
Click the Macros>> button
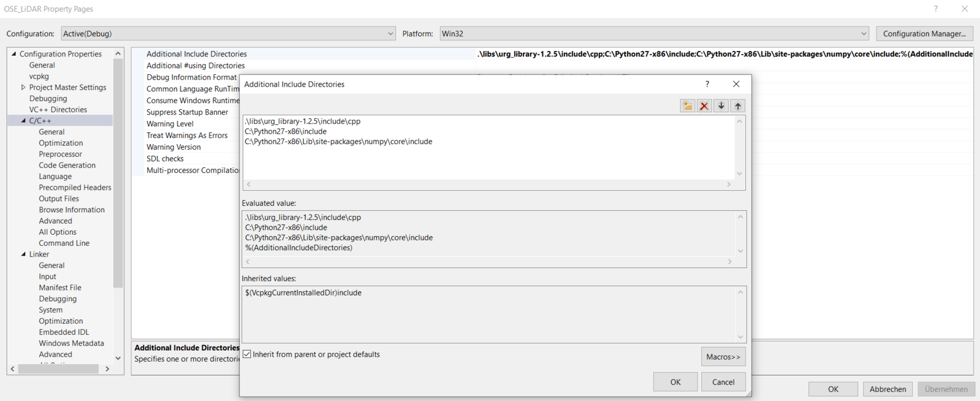tap(723, 357)
